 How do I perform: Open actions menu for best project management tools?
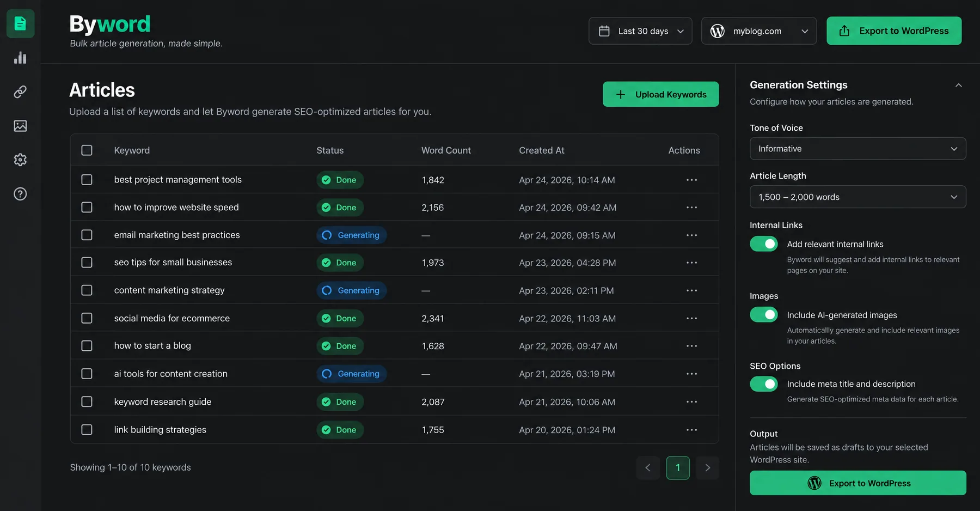[691, 180]
